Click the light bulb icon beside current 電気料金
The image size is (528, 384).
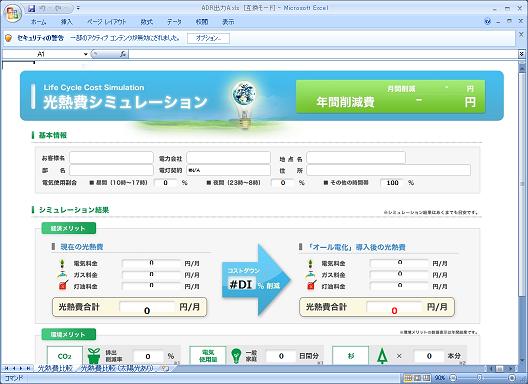pos(62,263)
